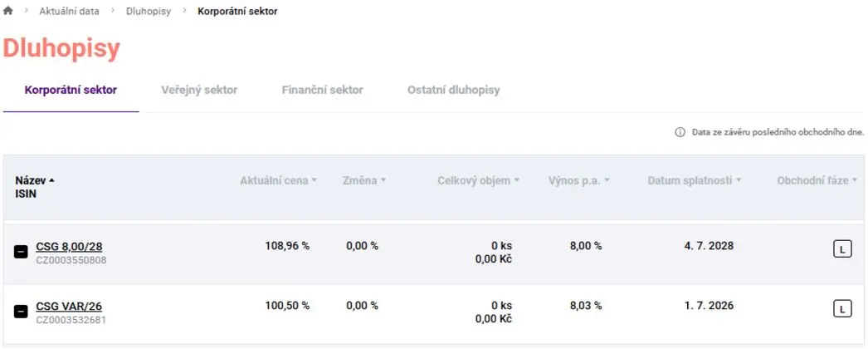
Task: Open the CSG VAR/26 bond link
Action: pyautogui.click(x=69, y=307)
